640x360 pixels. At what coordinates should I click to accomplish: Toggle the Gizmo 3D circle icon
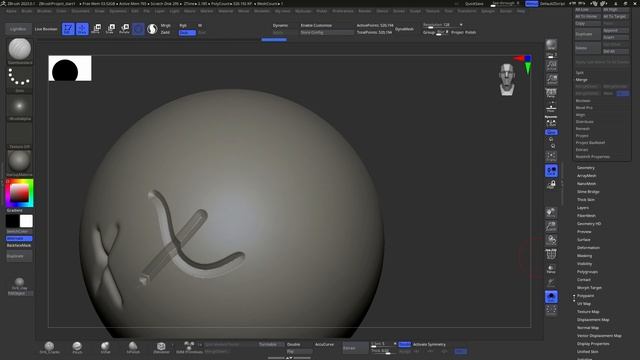point(138,29)
